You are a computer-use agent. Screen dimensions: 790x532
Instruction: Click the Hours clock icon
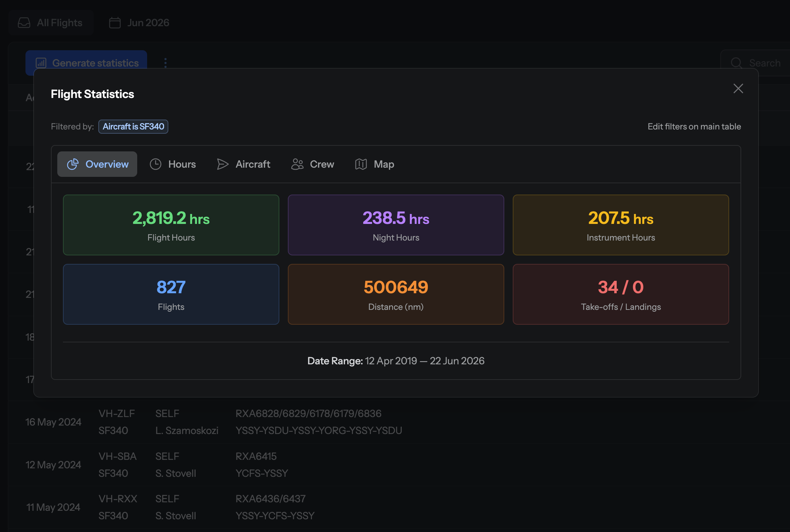point(156,164)
